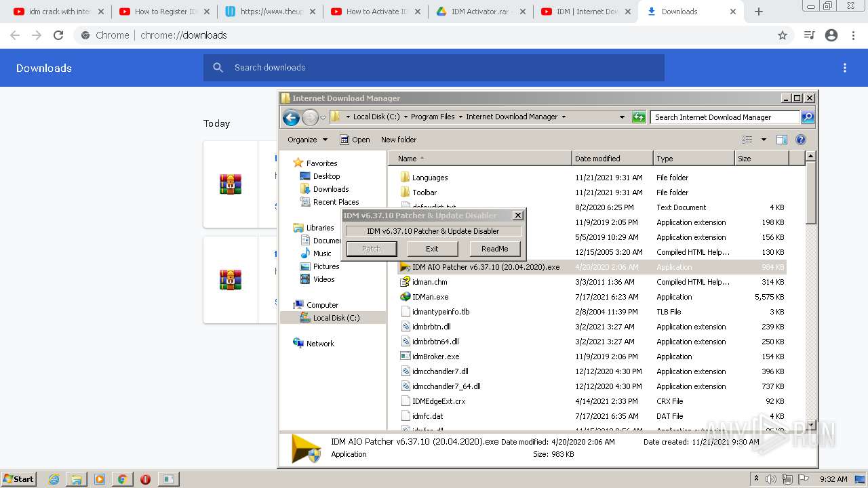Select idman.chm file
Image resolution: width=868 pixels, height=488 pixels.
coord(429,282)
